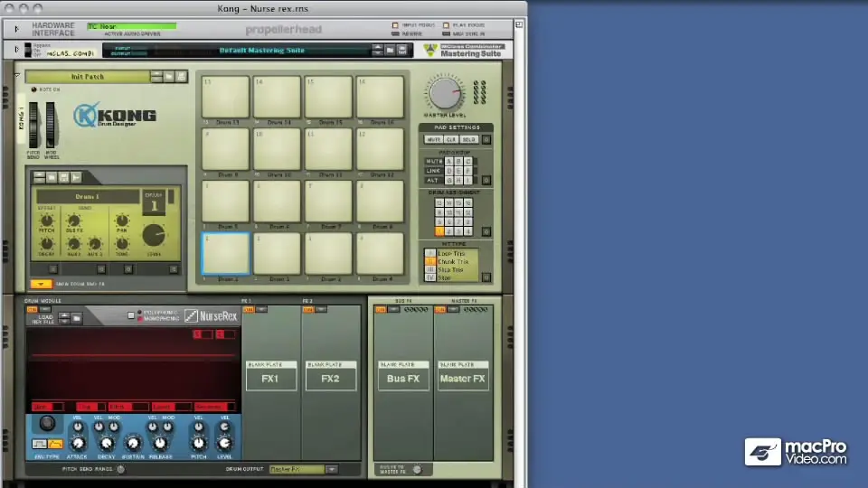Screen dimensions: 868x488
Task: Expand the Combinator Mastering Suite device
Action: (x=16, y=50)
